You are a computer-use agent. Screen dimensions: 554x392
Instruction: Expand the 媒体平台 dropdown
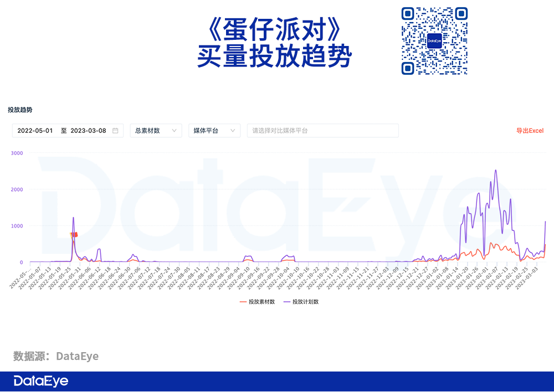[x=214, y=131]
